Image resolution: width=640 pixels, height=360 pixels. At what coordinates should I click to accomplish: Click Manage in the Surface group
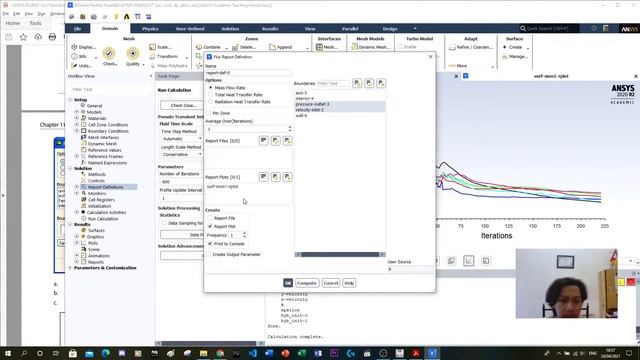click(515, 57)
